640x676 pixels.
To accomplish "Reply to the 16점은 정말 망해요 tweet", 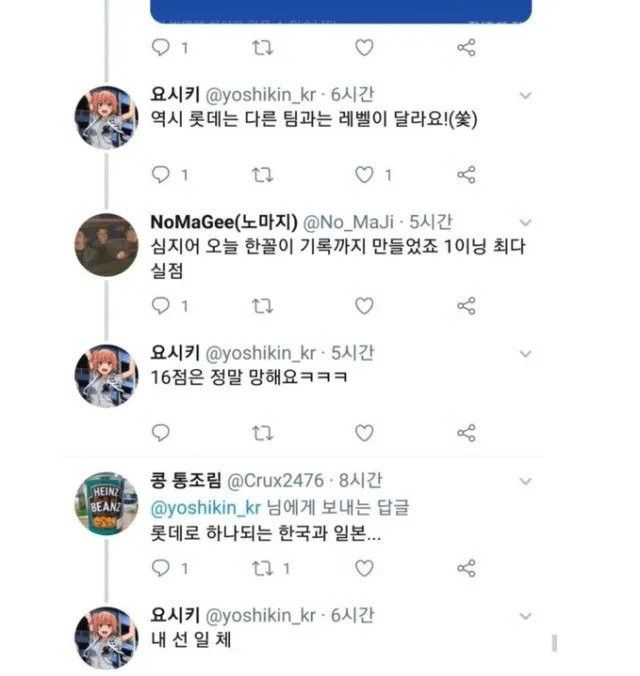I will click(160, 433).
